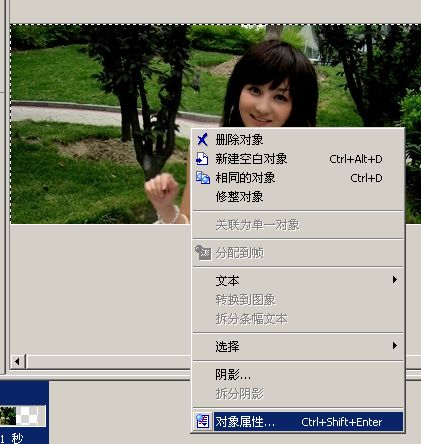Click the horizontal scrollbar track
This screenshot has width=421, height=444.
coord(108,362)
